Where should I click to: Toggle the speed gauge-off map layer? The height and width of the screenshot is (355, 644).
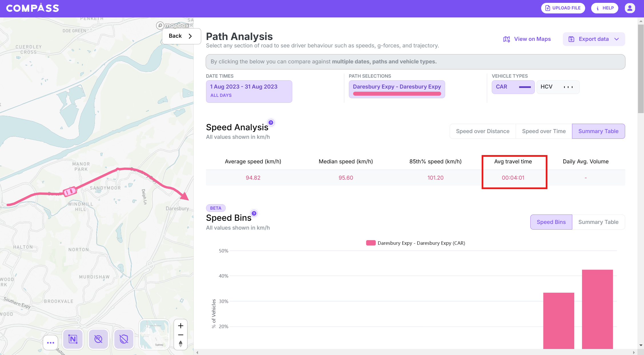coord(98,339)
